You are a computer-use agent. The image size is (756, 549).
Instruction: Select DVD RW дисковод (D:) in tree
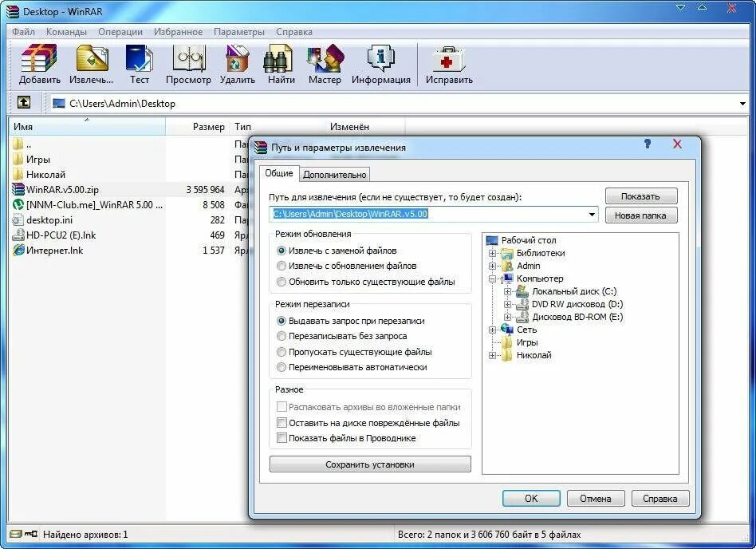click(x=577, y=304)
